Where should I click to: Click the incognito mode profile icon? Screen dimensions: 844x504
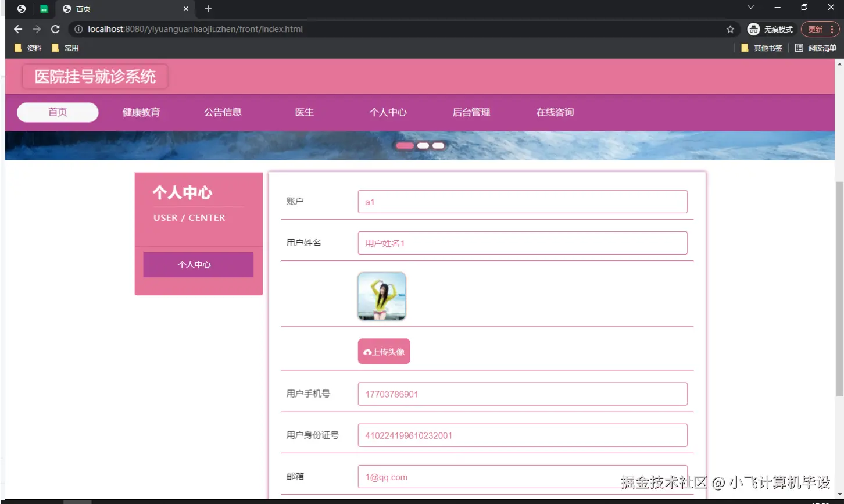pos(753,28)
